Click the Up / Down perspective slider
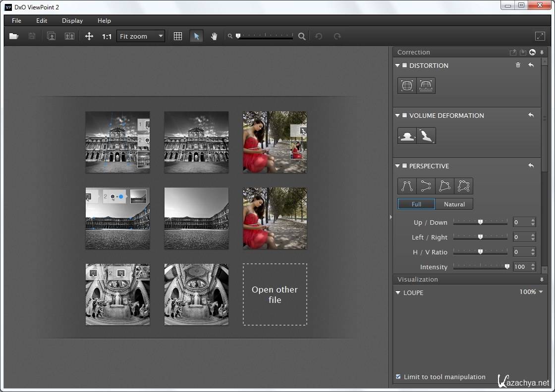 click(x=480, y=222)
